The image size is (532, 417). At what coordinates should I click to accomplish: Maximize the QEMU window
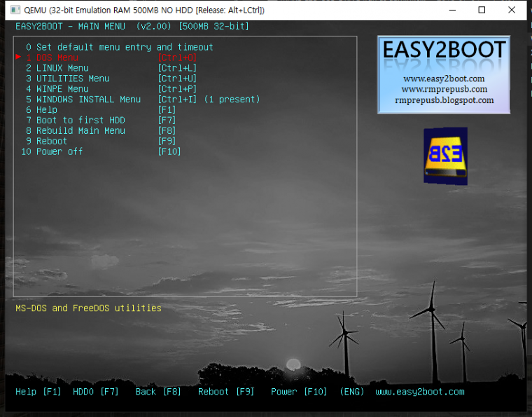482,11
